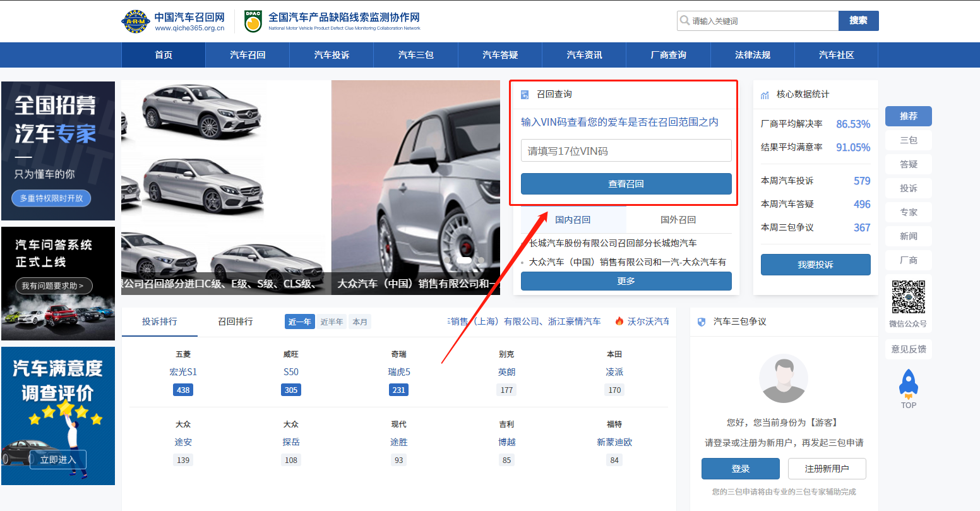Switch to the 国外召回 tab
Screen dimensions: 980x511
coord(678,220)
